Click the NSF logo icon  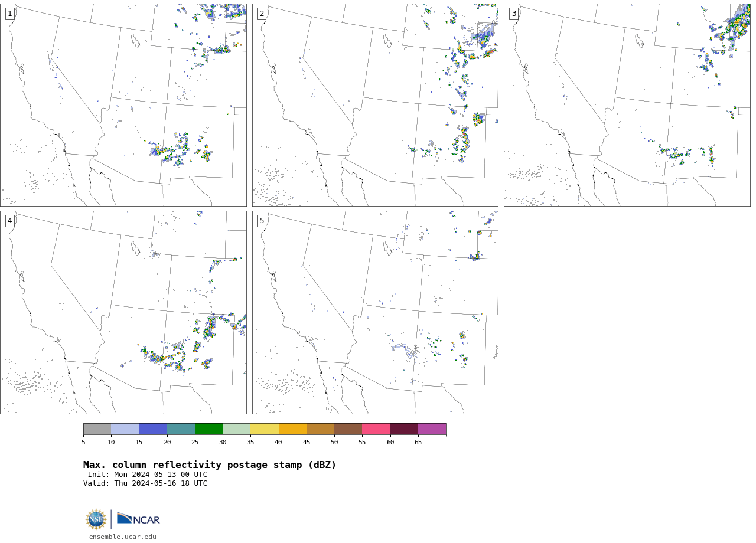click(x=96, y=519)
